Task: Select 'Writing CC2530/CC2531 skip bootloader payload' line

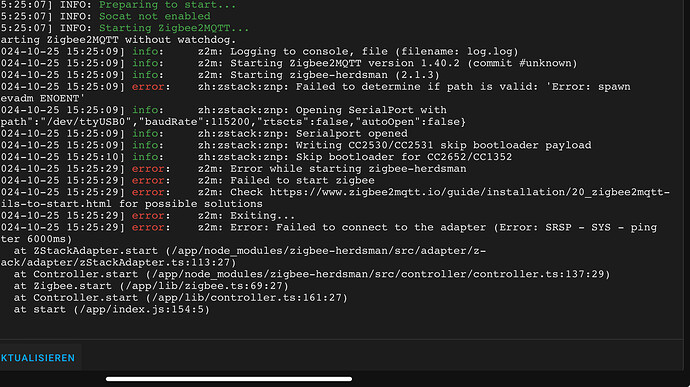Action: click(296, 145)
